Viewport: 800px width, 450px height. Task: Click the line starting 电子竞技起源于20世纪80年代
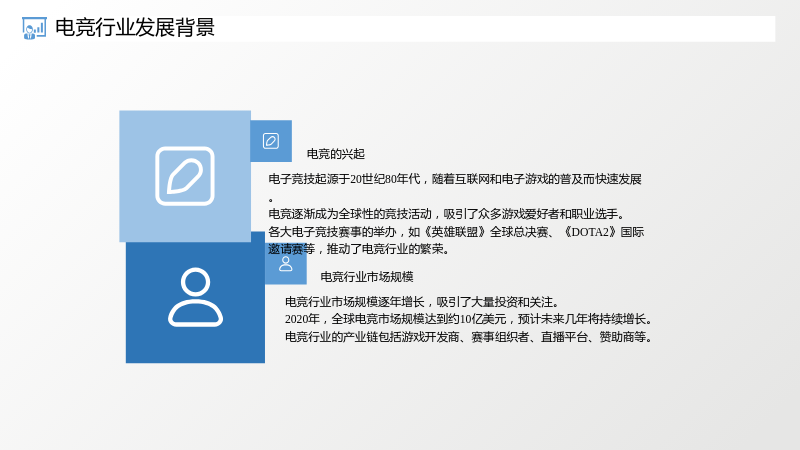(455, 179)
